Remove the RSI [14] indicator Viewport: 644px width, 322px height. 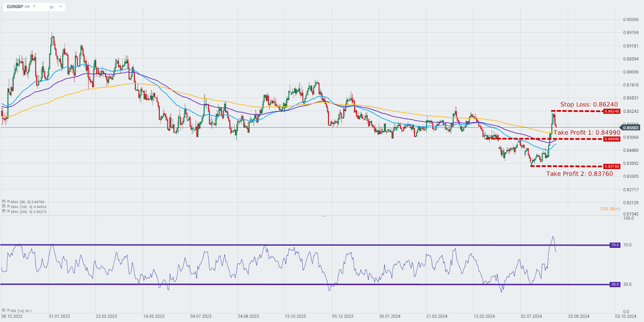point(8,310)
